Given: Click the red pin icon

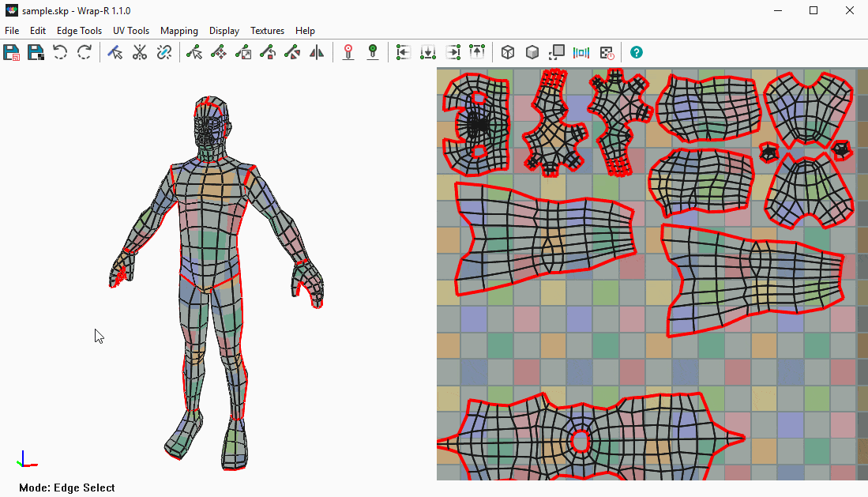Looking at the screenshot, I should coord(348,53).
